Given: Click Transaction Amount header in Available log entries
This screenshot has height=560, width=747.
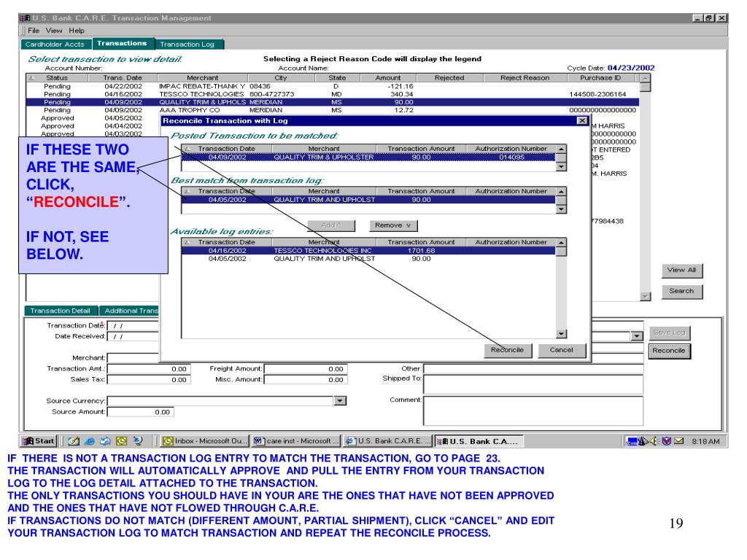Looking at the screenshot, I should pos(421,242).
